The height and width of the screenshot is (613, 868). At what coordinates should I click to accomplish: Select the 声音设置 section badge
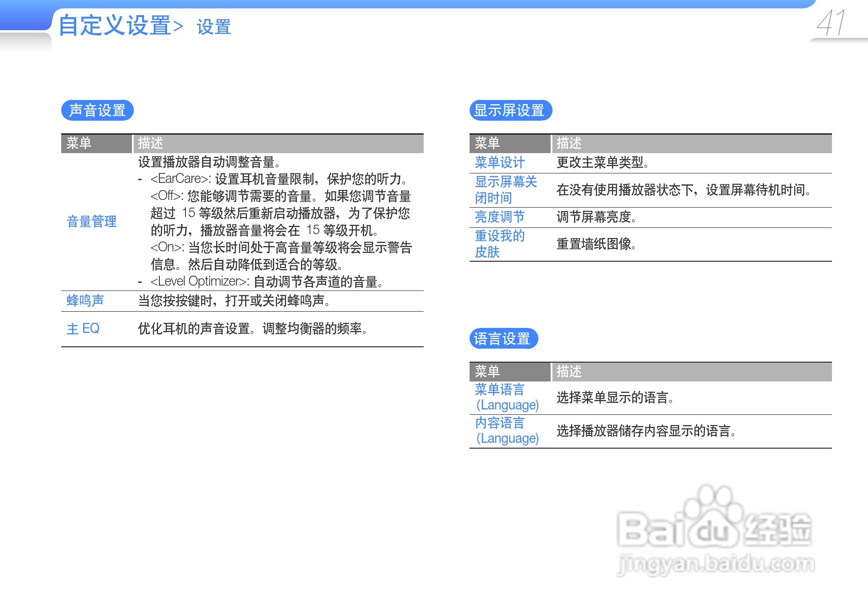pyautogui.click(x=97, y=110)
